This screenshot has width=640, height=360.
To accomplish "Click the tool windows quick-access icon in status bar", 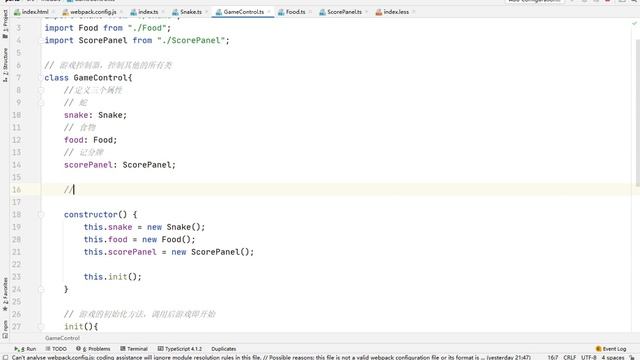I will tap(5, 357).
